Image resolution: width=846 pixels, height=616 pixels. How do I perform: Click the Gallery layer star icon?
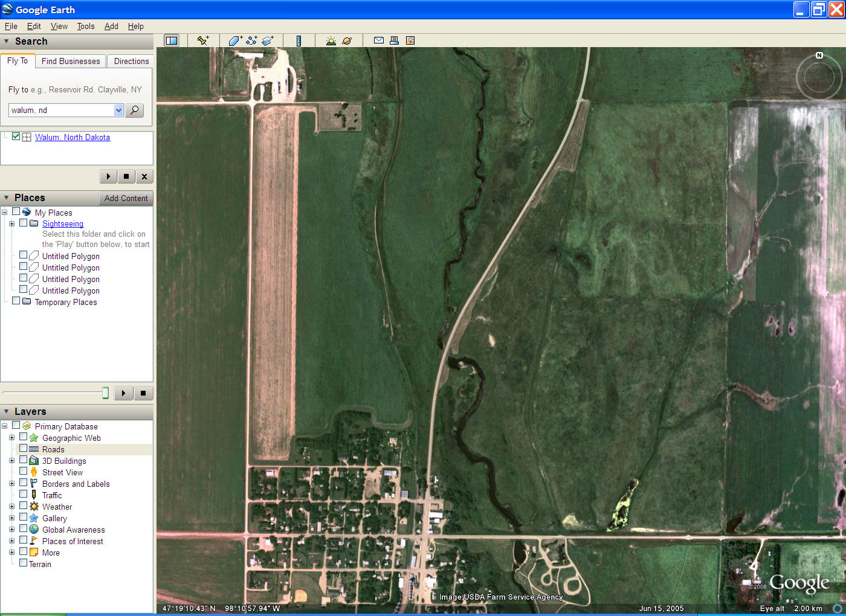(x=34, y=518)
